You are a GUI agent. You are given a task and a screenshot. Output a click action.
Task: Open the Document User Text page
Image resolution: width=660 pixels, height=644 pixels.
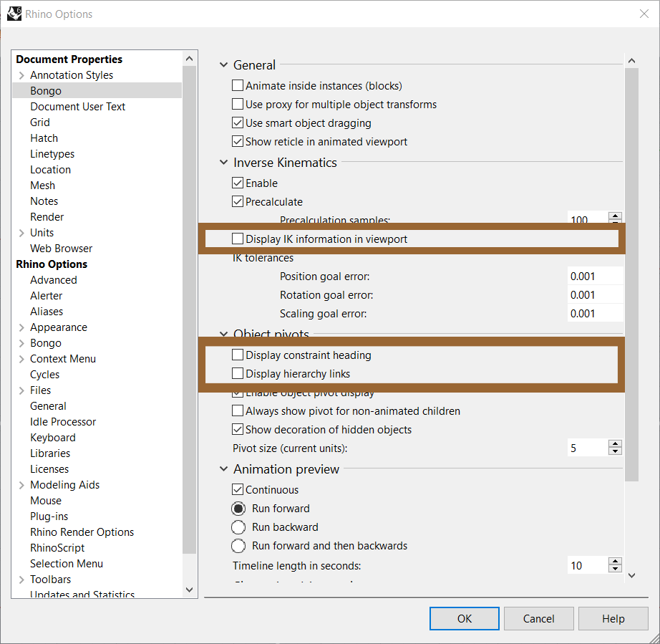(77, 107)
